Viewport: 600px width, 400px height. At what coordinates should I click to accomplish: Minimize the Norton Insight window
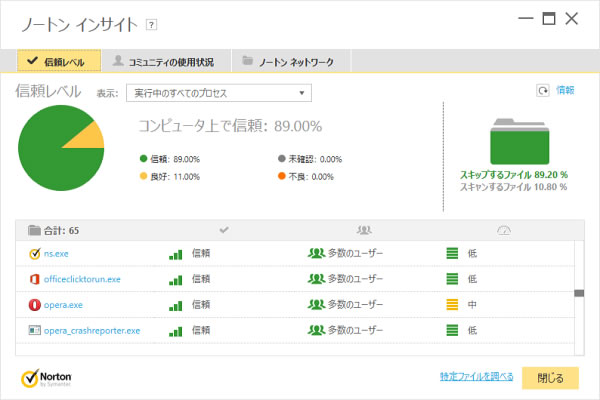[x=526, y=18]
